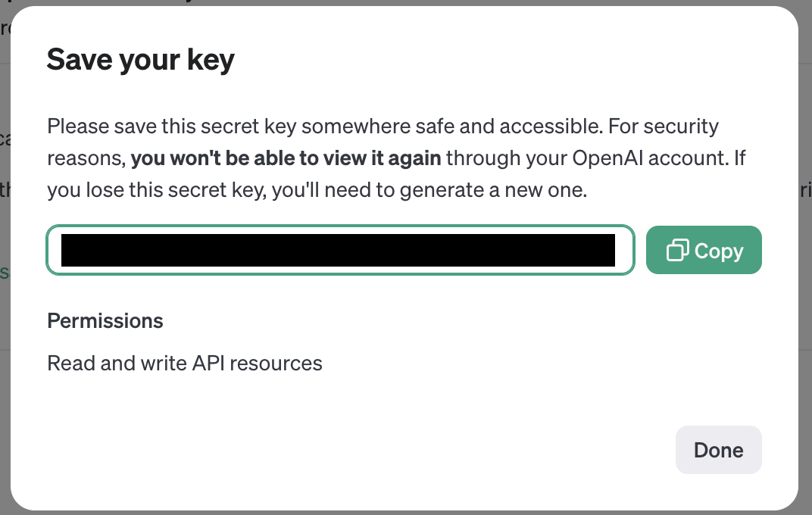Click inside the green-bordered key field
This screenshot has height=515, width=812.
[339, 250]
